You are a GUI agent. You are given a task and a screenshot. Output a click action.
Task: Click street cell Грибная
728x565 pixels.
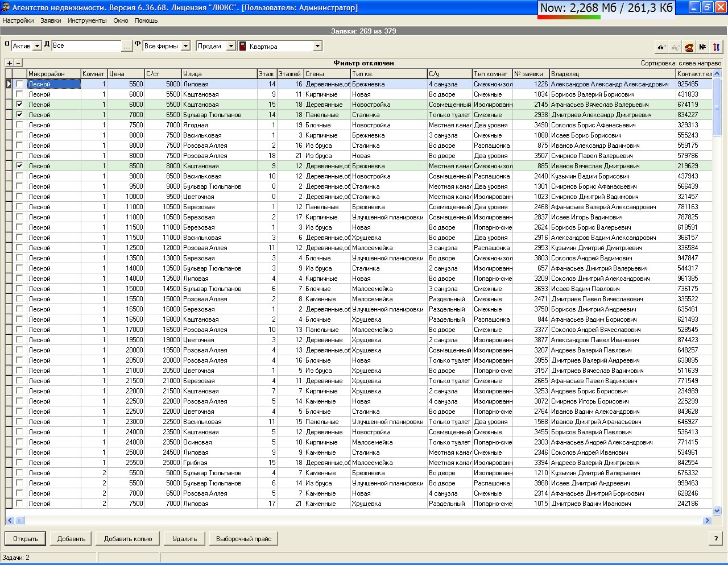pyautogui.click(x=220, y=463)
